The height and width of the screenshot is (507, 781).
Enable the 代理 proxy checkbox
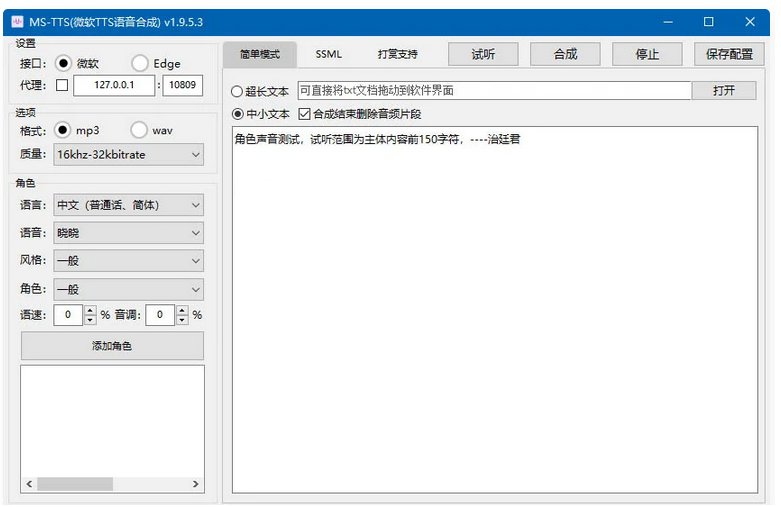[62, 86]
